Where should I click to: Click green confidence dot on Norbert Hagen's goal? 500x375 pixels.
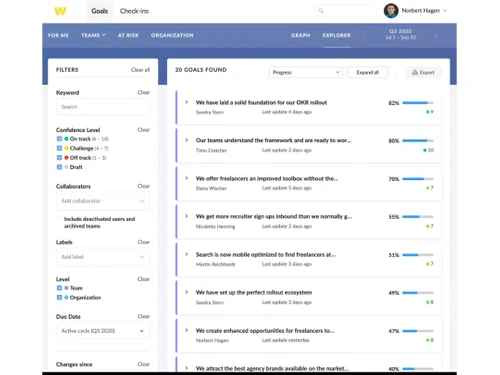tap(427, 340)
